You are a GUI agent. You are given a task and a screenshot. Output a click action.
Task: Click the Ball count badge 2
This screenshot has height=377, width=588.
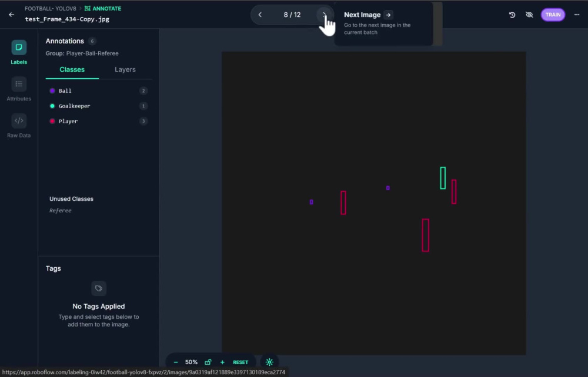coord(143,90)
